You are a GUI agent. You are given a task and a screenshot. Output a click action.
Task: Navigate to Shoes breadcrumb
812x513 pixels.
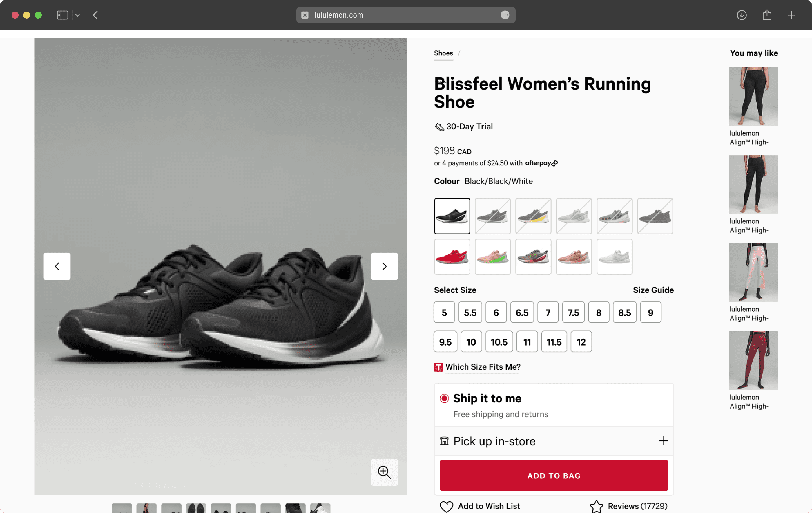tap(443, 53)
